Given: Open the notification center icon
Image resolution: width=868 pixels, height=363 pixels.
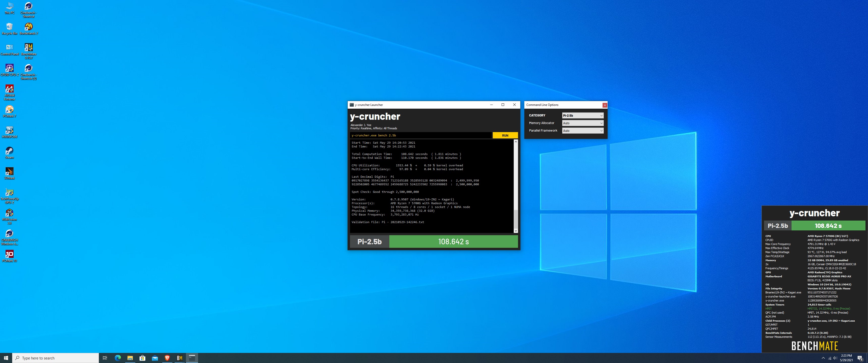Looking at the screenshot, I should pyautogui.click(x=860, y=358).
